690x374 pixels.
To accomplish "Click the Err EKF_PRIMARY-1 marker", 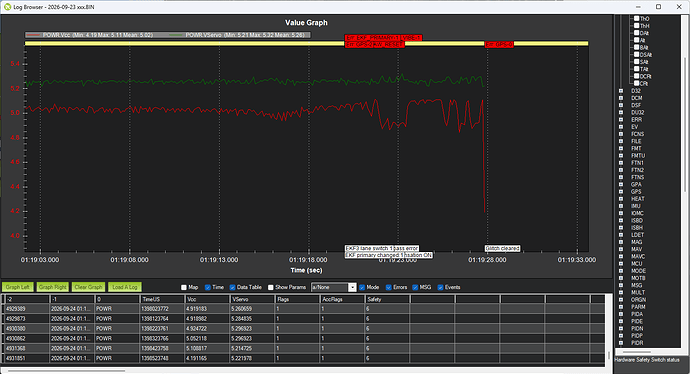I will pyautogui.click(x=373, y=38).
